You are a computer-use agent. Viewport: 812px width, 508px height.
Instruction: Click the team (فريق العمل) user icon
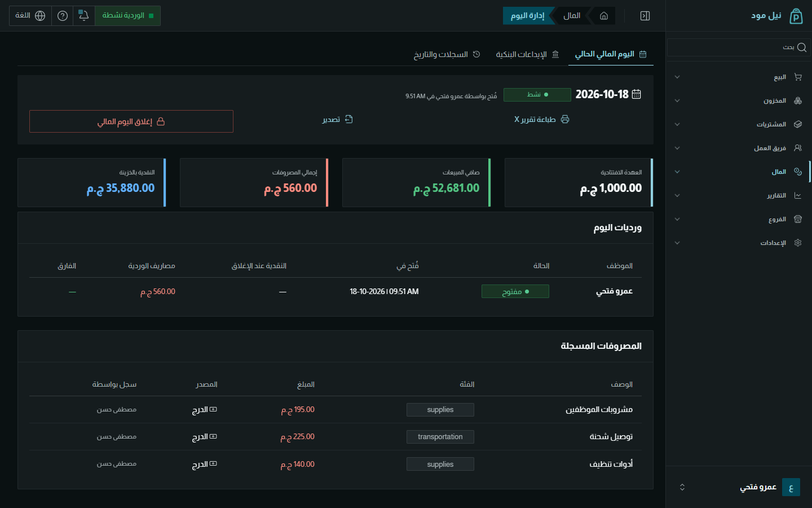coord(798,148)
